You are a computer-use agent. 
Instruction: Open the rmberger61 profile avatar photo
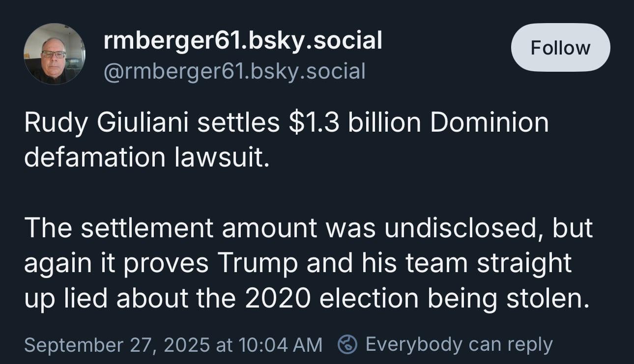55,54
